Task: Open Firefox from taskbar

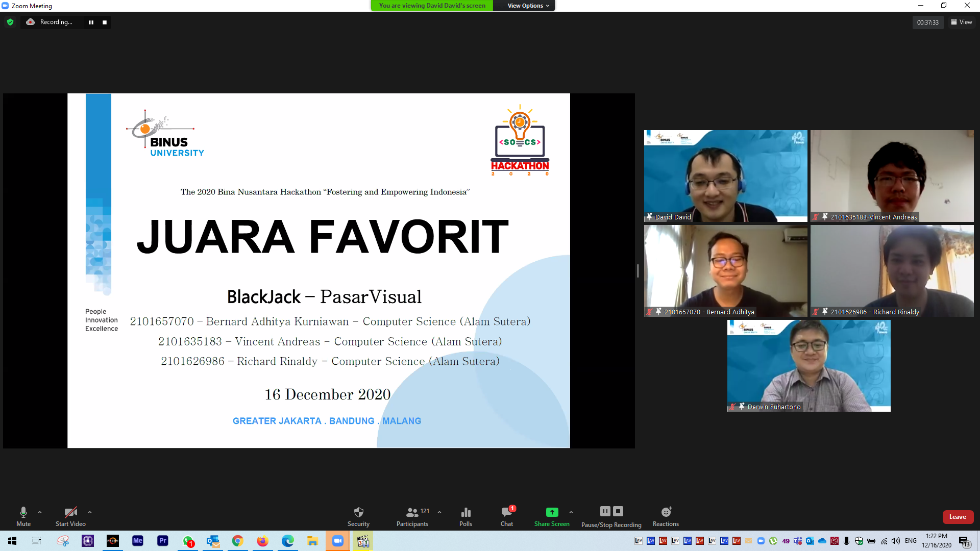Action: click(262, 541)
